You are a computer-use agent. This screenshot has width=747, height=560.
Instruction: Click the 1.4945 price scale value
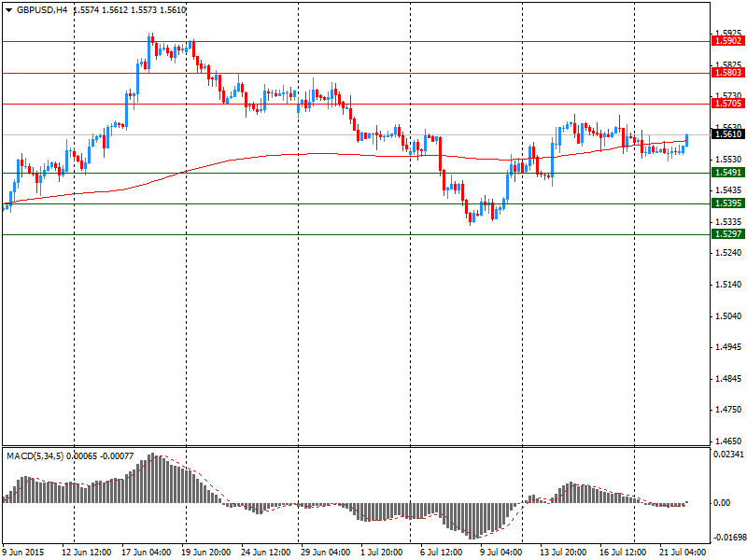(x=729, y=347)
